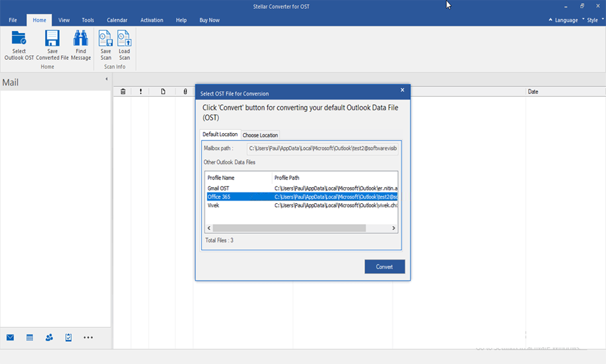Switch to Choose Location tab

[260, 135]
